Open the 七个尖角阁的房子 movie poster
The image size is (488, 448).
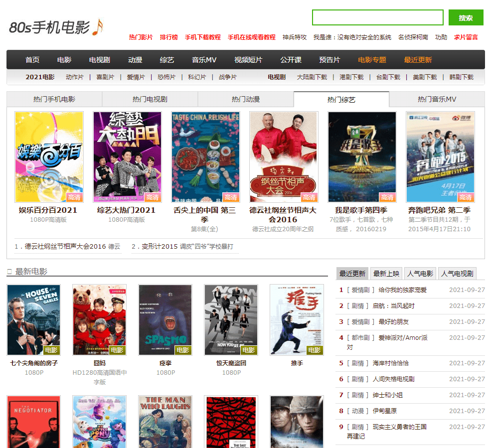point(34,319)
